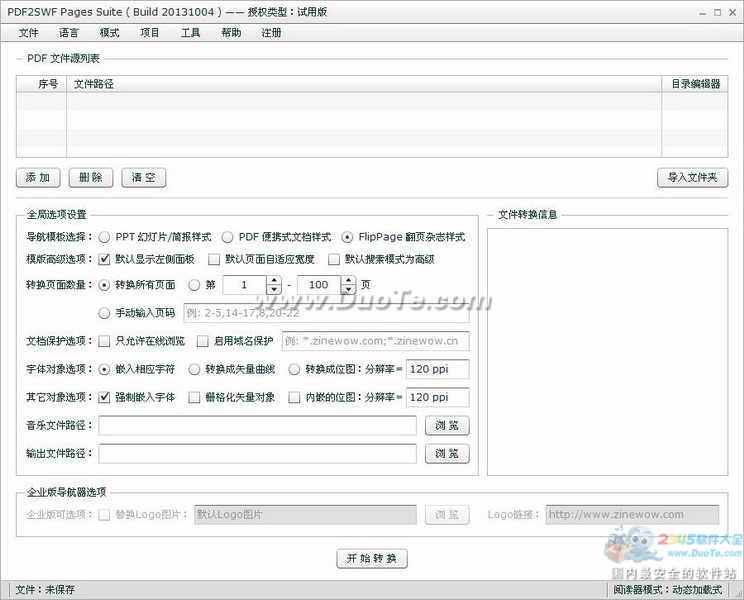744x600 pixels.
Task: Click the 序号 column header
Action: pos(42,84)
